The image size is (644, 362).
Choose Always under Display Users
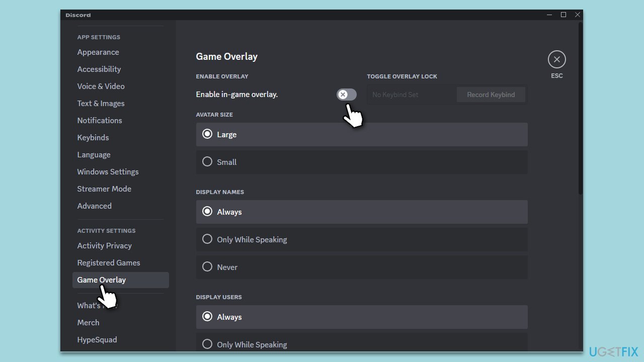coord(362,317)
